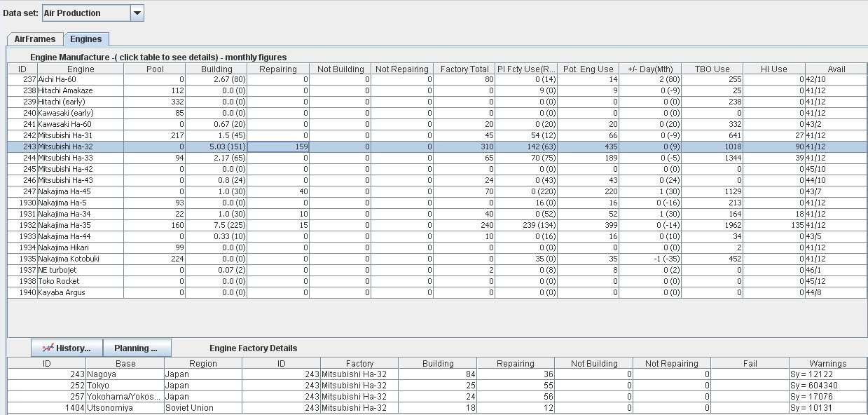Select the Kayaba Argus row
Screen dimensions: 868x415
(437, 292)
